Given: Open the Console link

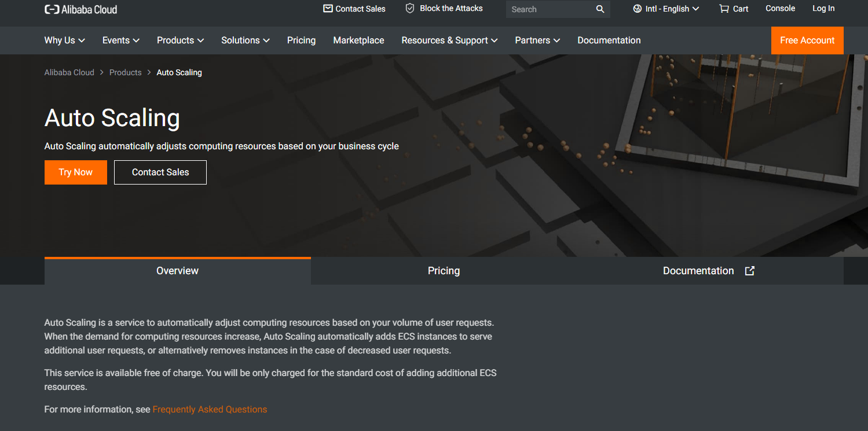Looking at the screenshot, I should tap(781, 8).
